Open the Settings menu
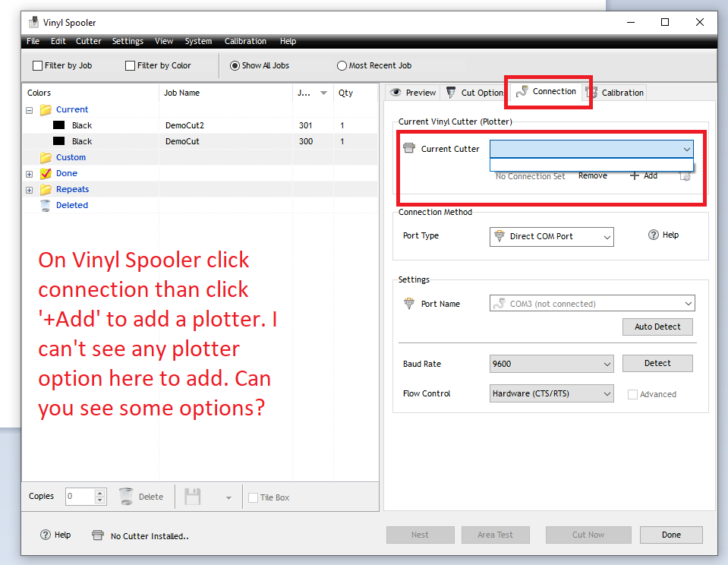The width and height of the screenshot is (728, 565). (x=128, y=41)
